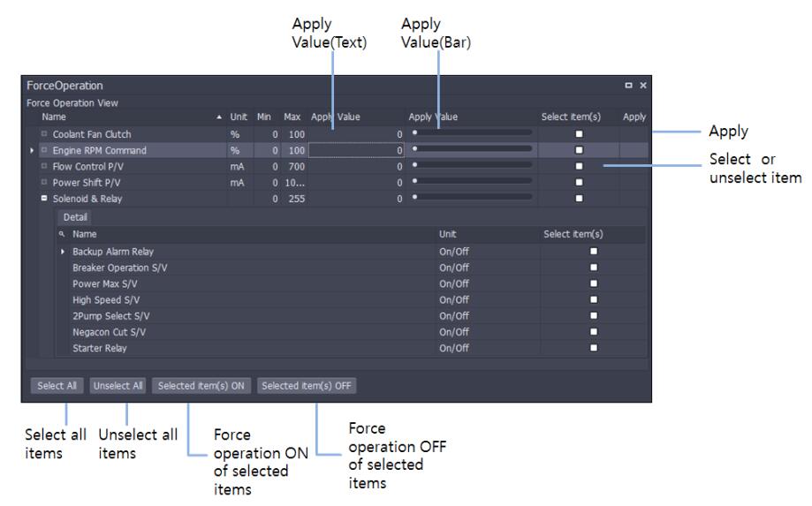Click the mA unit of Power Shift P/V
This screenshot has height=506, width=812.
coord(237,182)
